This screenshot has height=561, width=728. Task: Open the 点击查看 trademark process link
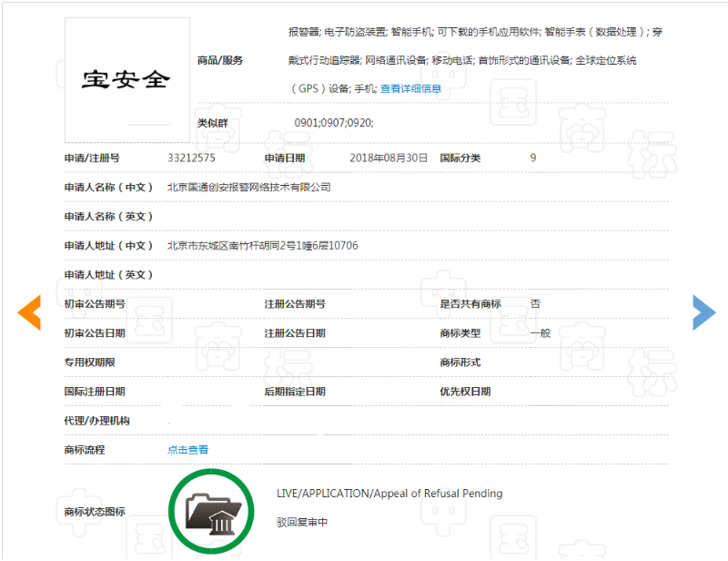(x=187, y=450)
